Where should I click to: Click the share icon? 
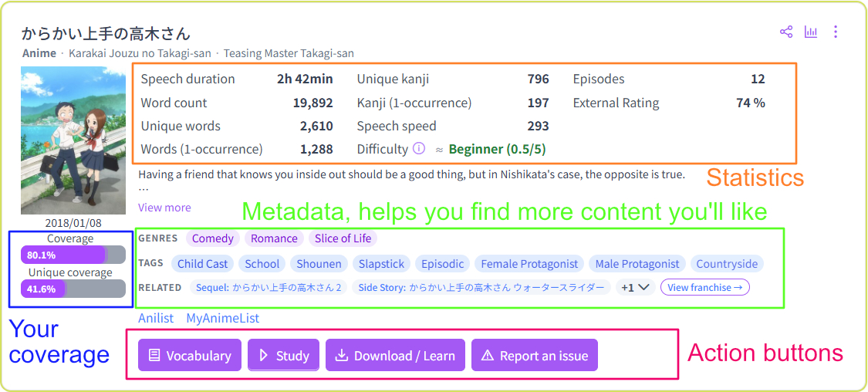tap(786, 32)
